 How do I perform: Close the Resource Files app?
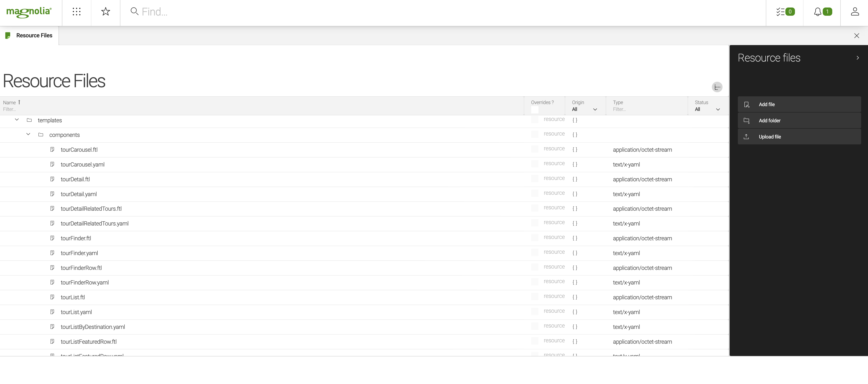pos(857,36)
